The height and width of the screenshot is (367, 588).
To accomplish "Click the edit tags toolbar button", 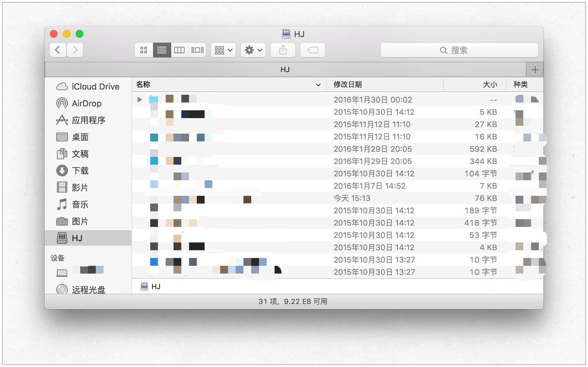I will (x=313, y=50).
